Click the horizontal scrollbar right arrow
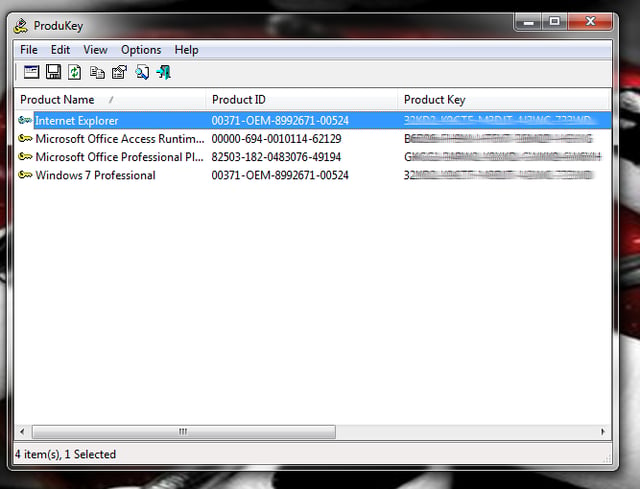The image size is (640, 489). [603, 432]
